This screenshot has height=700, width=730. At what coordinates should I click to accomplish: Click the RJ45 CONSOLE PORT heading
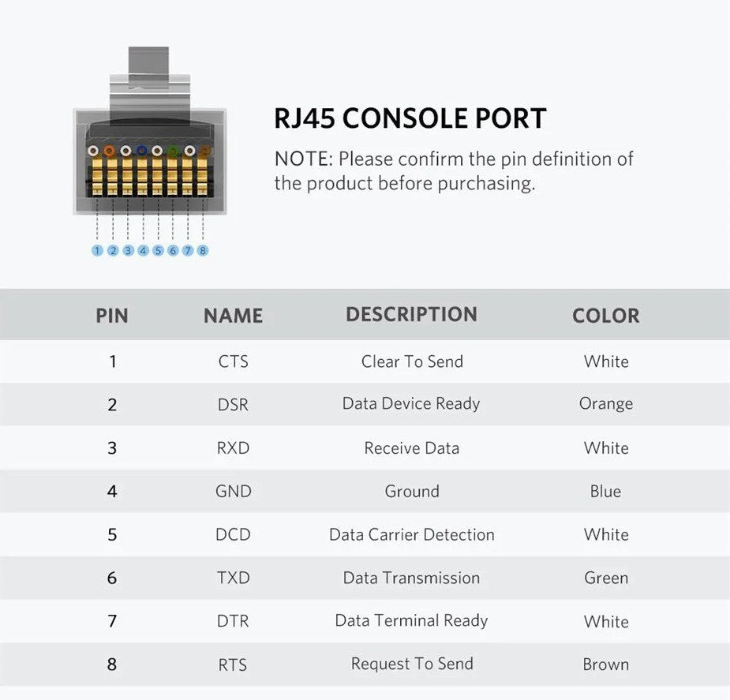[410, 118]
